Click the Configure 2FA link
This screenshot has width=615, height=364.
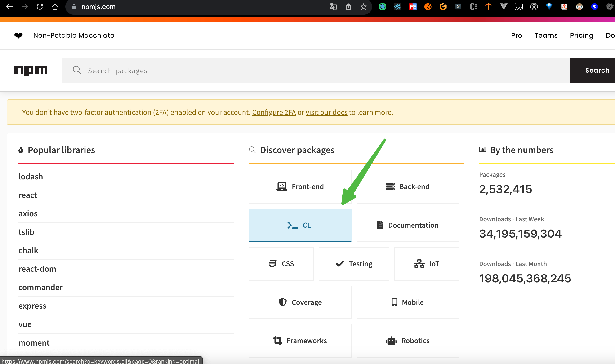274,112
